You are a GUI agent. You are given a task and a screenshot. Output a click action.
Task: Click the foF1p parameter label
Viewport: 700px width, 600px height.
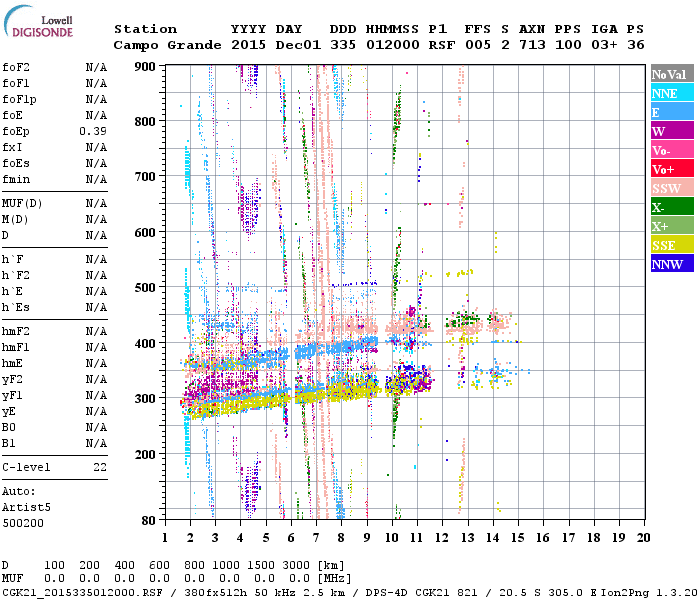coord(19,100)
